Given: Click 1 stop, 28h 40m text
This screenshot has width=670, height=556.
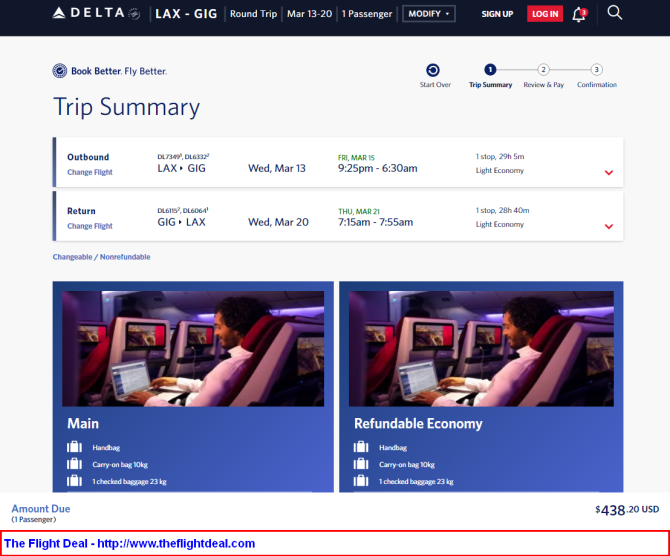Looking at the screenshot, I should tap(502, 210).
